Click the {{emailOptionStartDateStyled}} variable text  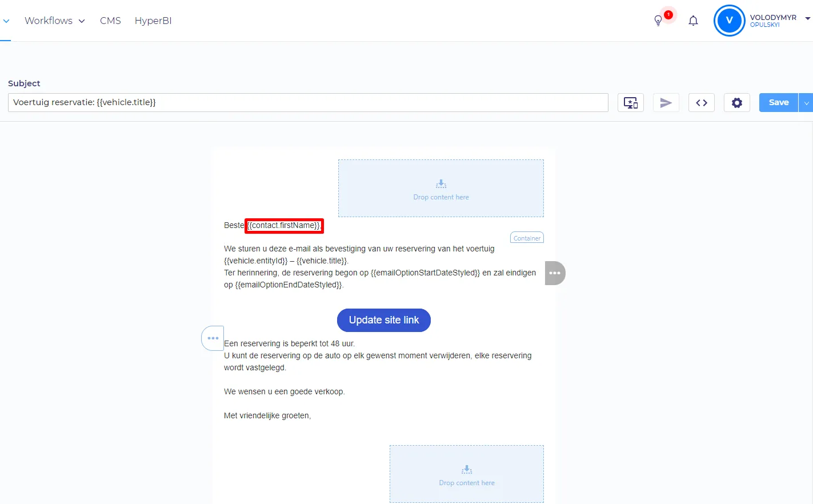click(x=426, y=273)
